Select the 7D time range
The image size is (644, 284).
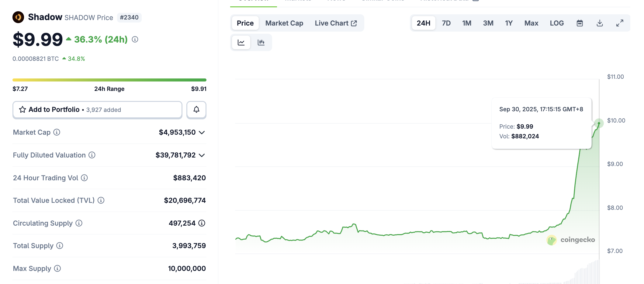click(446, 23)
